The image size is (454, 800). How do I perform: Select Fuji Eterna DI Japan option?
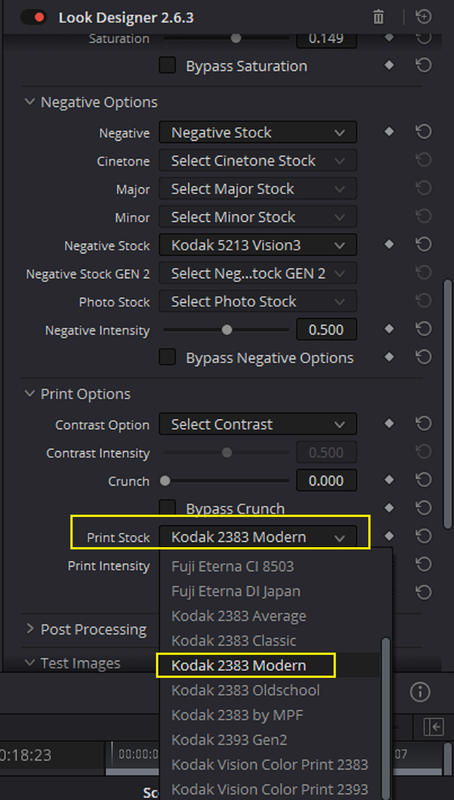point(236,591)
